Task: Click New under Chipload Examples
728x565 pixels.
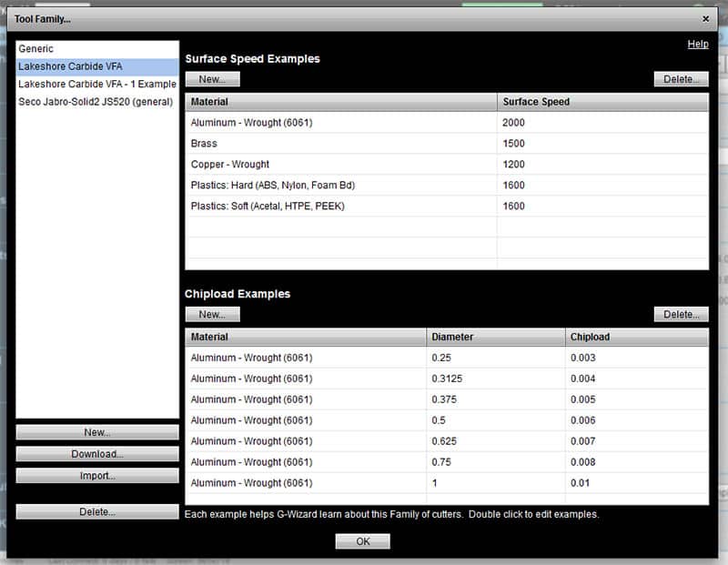Action: [212, 312]
